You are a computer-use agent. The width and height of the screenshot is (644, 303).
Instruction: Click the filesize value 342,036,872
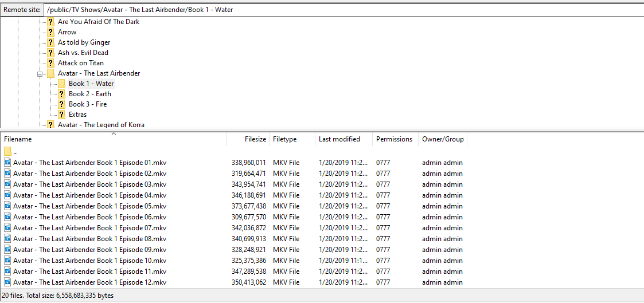pyautogui.click(x=248, y=227)
